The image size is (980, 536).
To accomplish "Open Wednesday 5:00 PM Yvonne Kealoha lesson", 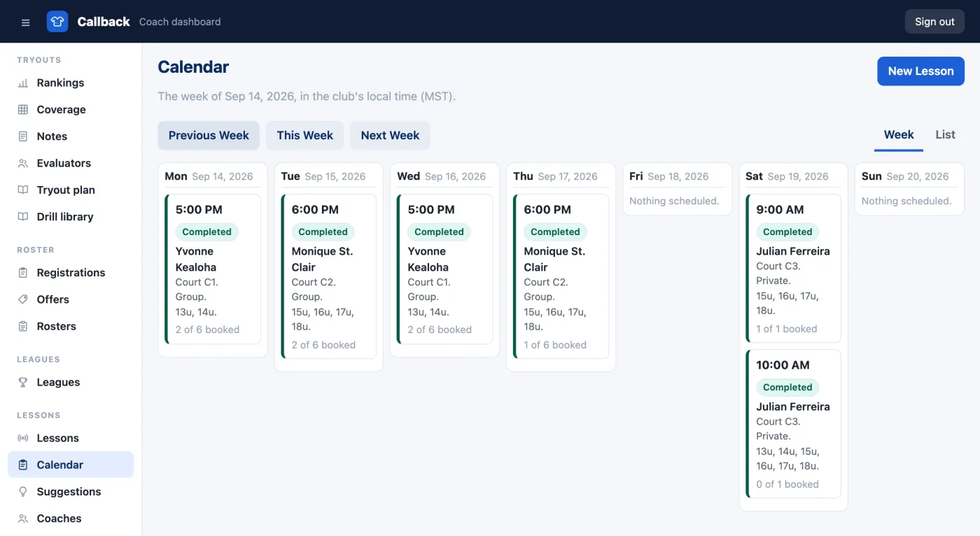I will pos(445,269).
